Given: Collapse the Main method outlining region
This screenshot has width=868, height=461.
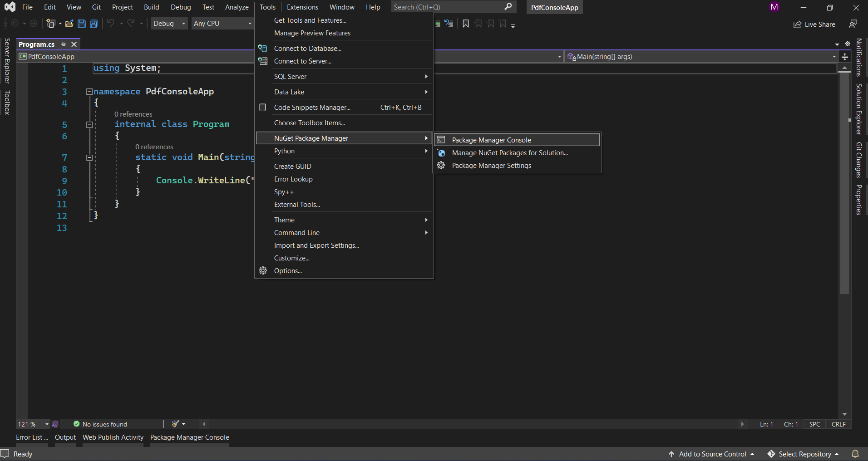Looking at the screenshot, I should coord(89,157).
